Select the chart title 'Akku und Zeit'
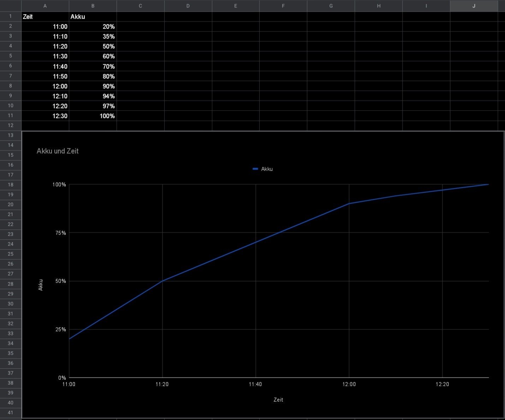The image size is (505, 420). (58, 151)
